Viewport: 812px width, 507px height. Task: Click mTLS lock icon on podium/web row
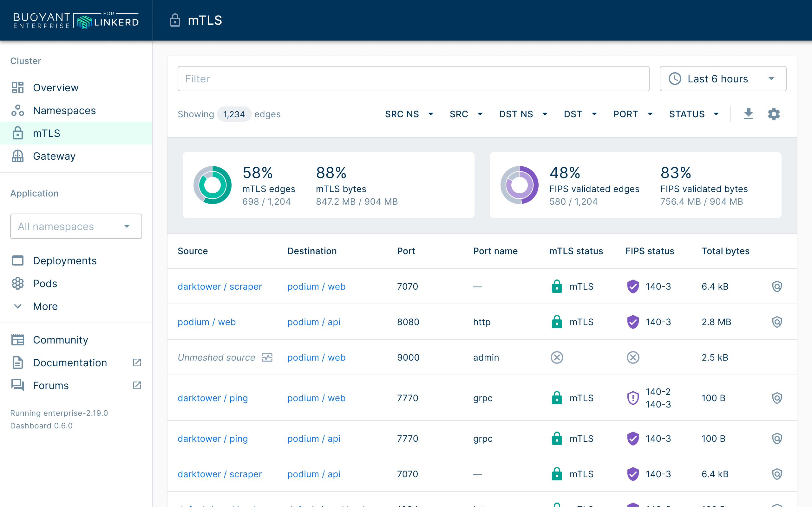point(557,322)
